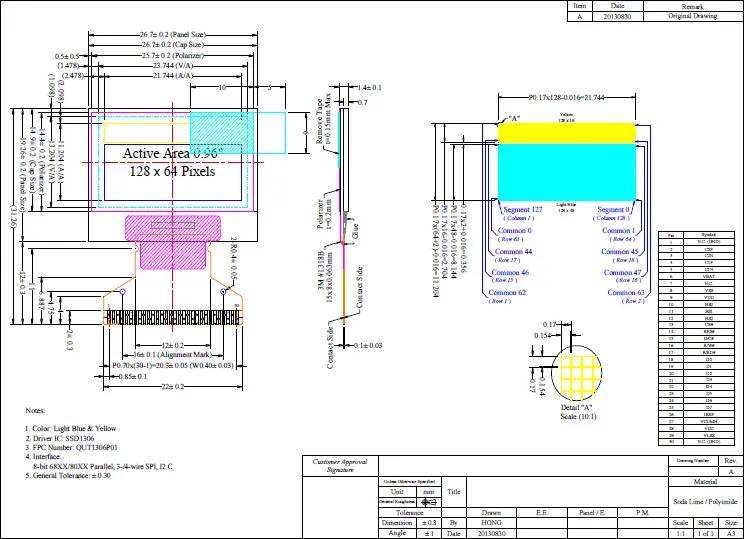Select the "2 R0.4± 0.05" radius callout
Image resolution: width=744 pixels, height=539 pixels.
point(234,258)
